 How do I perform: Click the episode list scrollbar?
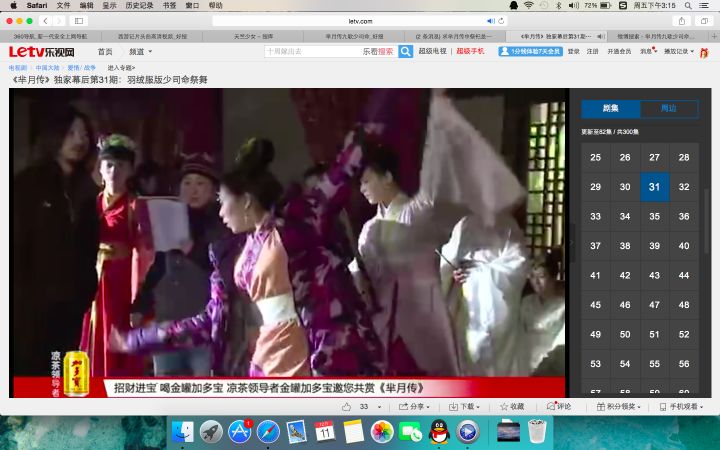pyautogui.click(x=708, y=220)
